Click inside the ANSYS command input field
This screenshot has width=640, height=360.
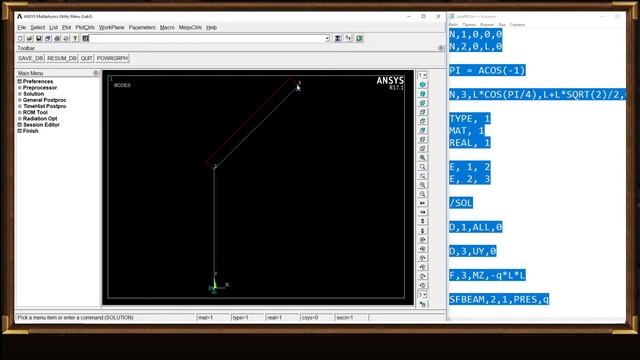[207, 38]
